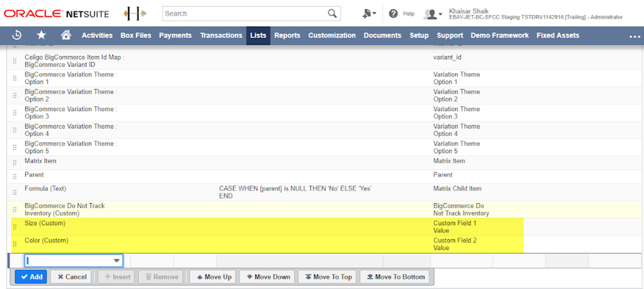Click the Move To Top button
Screen dimensions: 644x289
click(x=328, y=277)
